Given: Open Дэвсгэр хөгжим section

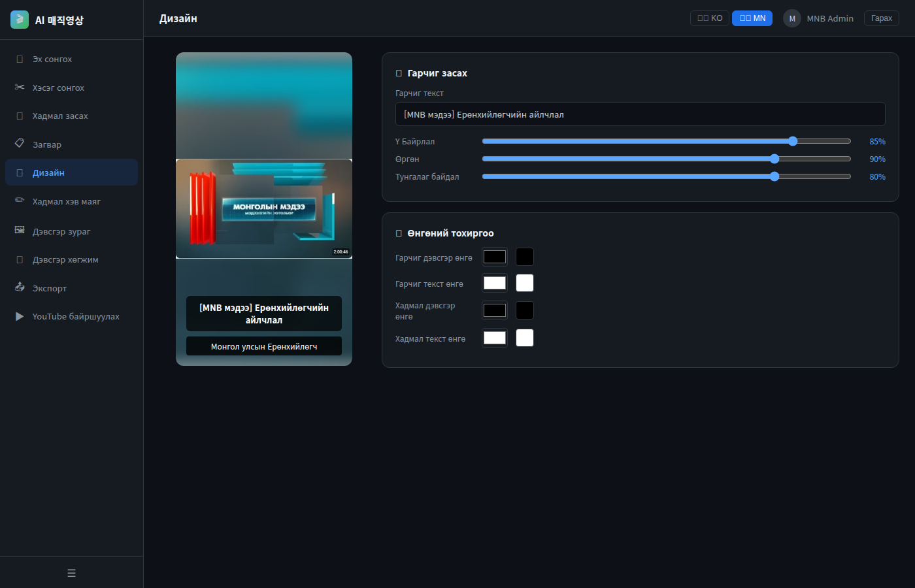Looking at the screenshot, I should (x=71, y=259).
